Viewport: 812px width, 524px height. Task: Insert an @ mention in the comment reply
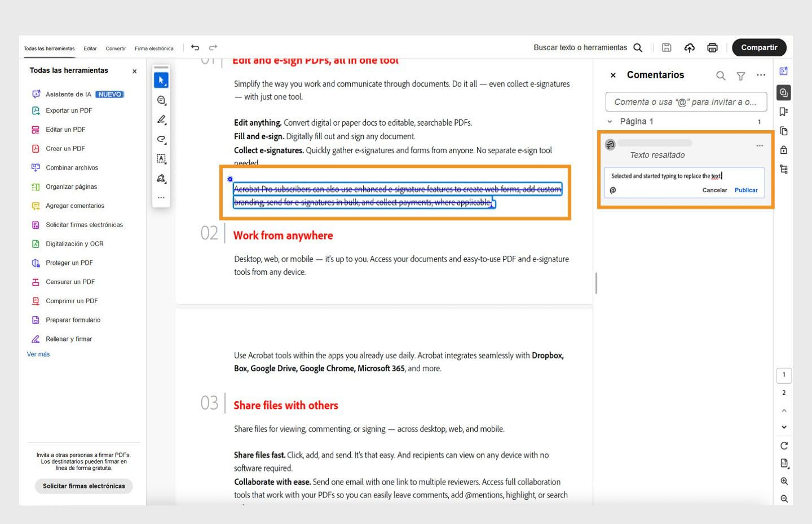click(x=613, y=190)
